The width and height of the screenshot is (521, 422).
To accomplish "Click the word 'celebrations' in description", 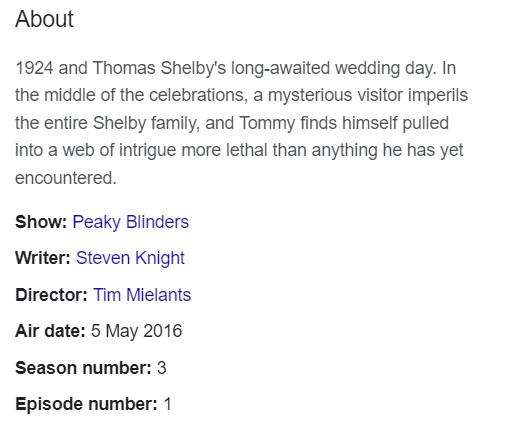I will tap(198, 95).
